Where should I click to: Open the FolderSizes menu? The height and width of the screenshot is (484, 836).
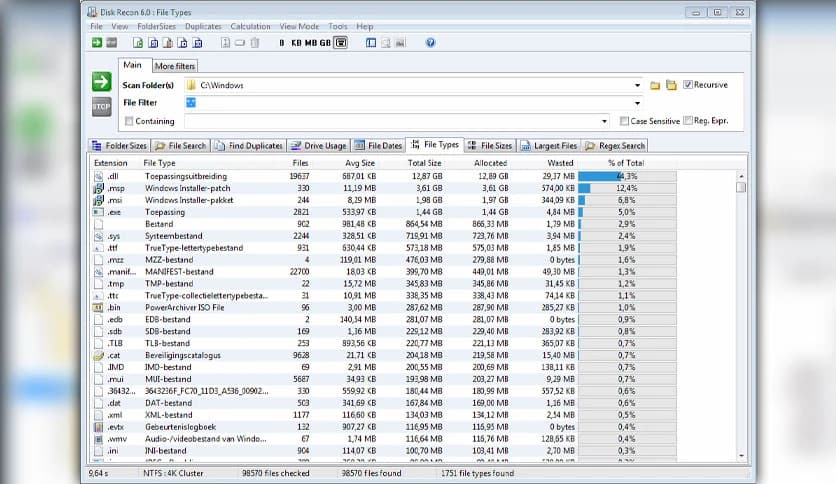[x=156, y=26]
